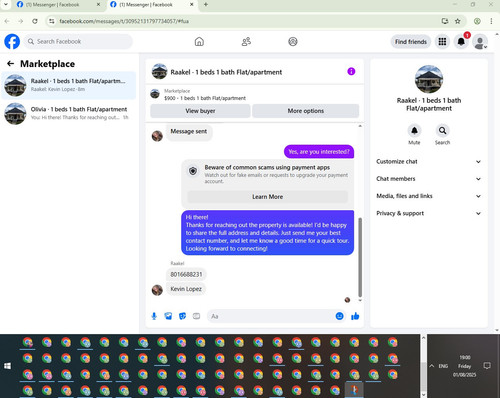Reload the page in the browser

(35, 21)
